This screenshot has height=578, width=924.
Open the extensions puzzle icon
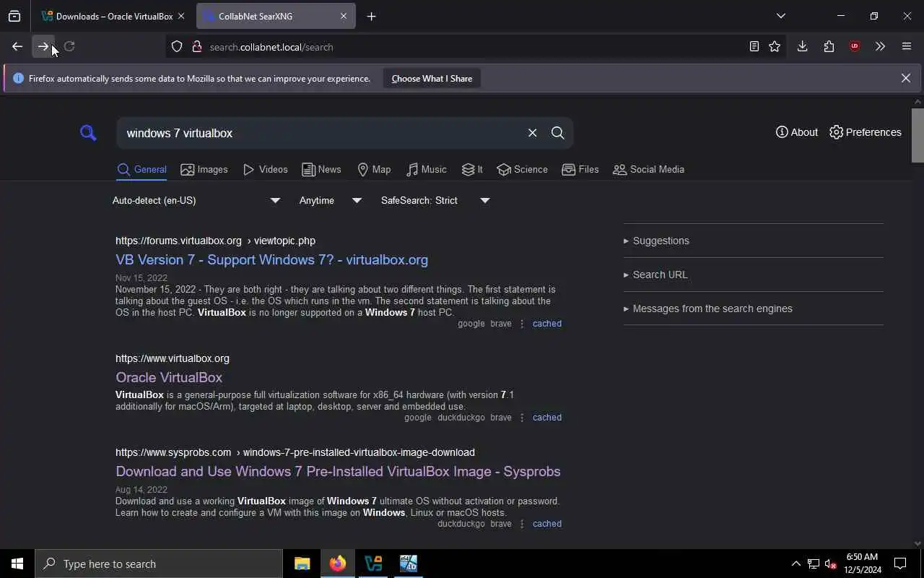click(829, 47)
